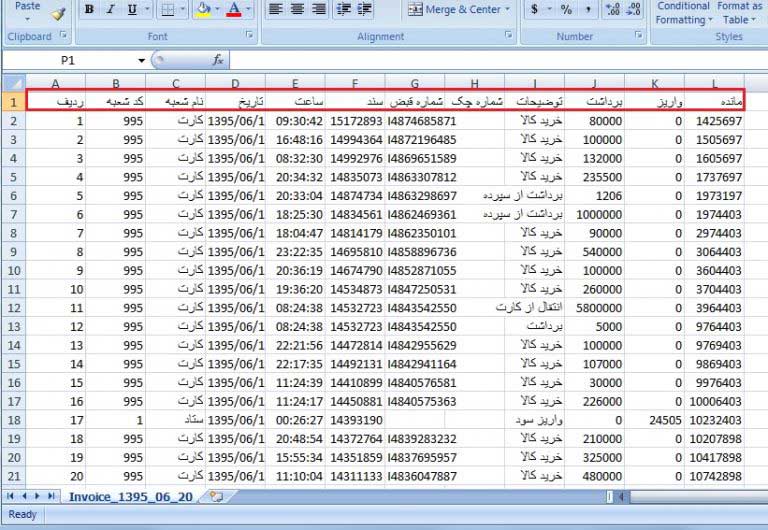This screenshot has height=530, width=768.
Task: Center align cell text
Action: coord(297,10)
